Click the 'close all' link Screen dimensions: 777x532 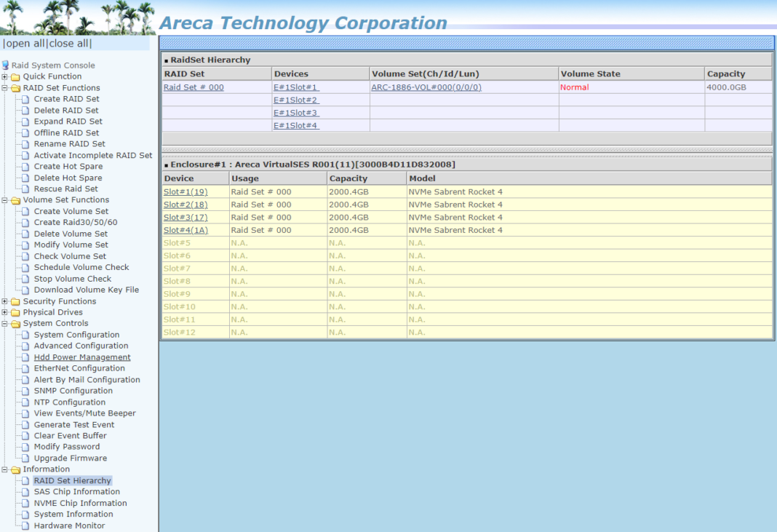point(70,44)
